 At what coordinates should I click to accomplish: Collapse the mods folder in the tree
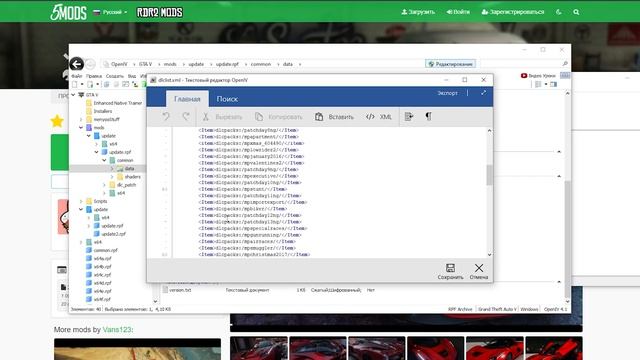pyautogui.click(x=81, y=127)
